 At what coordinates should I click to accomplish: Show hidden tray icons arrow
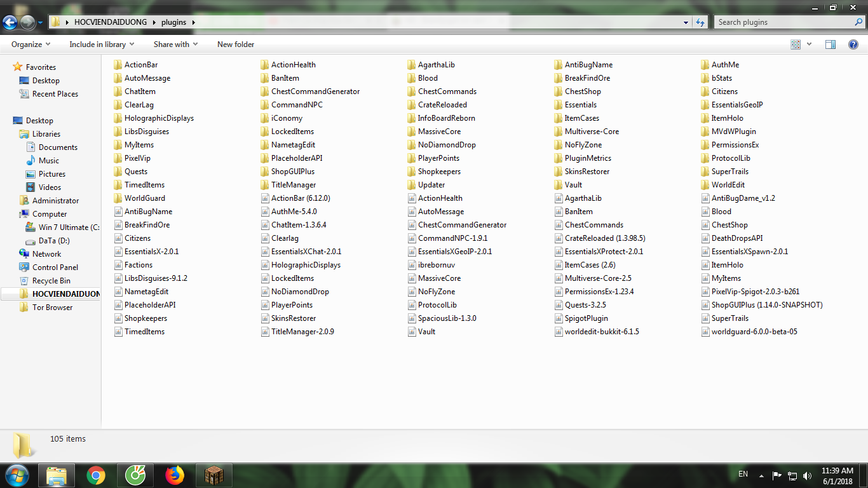pos(761,475)
